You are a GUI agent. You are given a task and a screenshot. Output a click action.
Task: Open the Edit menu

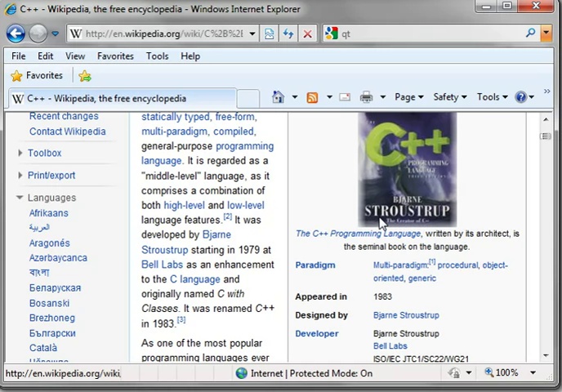(x=46, y=56)
